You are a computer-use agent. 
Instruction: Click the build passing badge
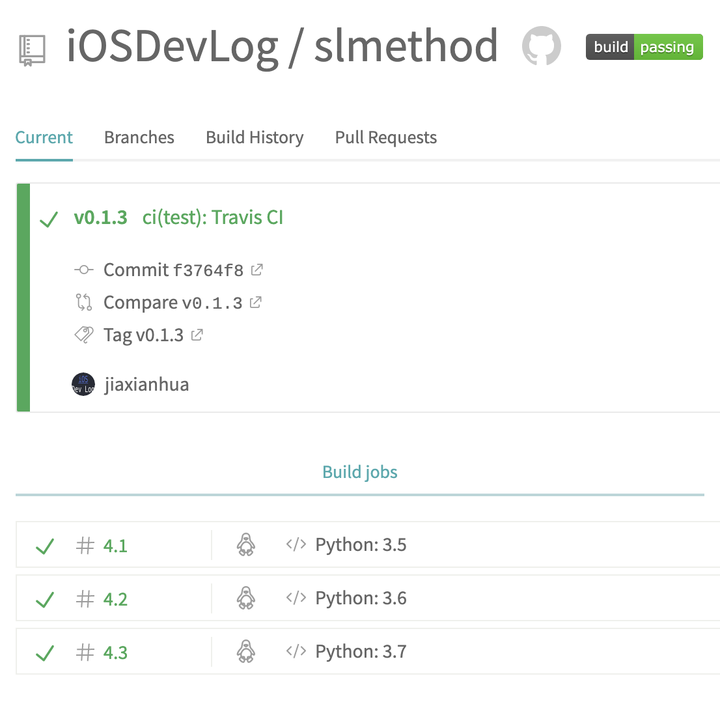(644, 47)
